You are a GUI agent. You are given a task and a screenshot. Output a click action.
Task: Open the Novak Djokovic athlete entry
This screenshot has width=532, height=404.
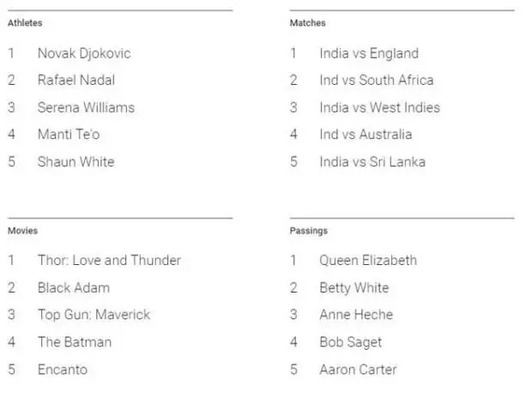(84, 53)
